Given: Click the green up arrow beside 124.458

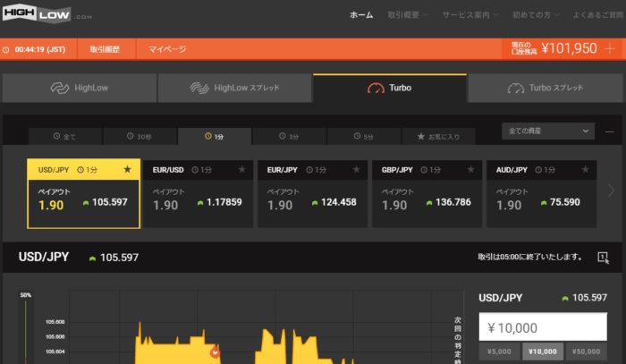Looking at the screenshot, I should pos(315,203).
